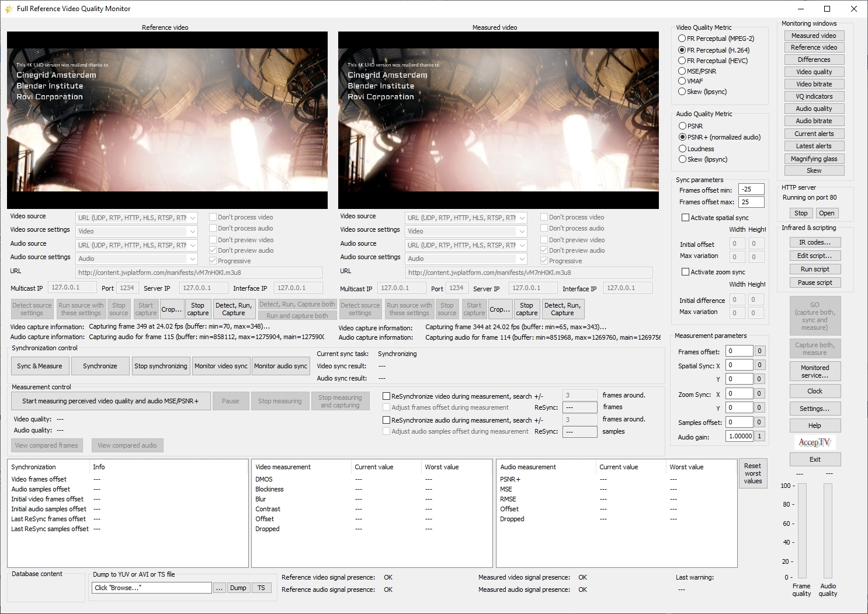Click the Audio quality meter bar
Viewport: 868px width, 614px height.
point(828,530)
